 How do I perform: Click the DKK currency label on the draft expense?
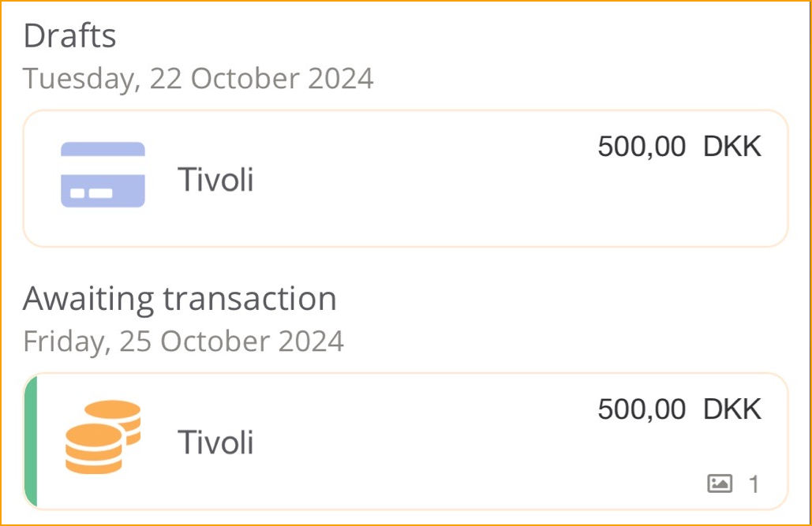[732, 147]
